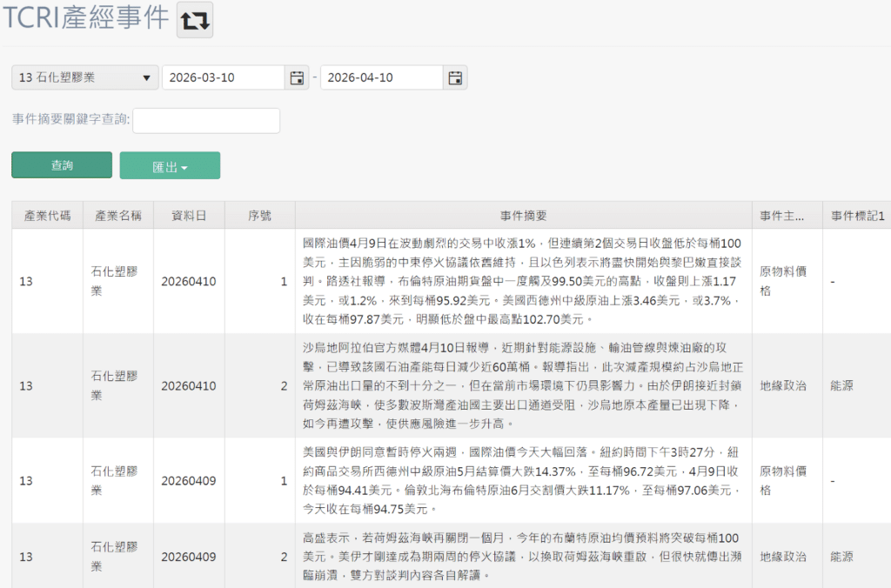This screenshot has width=891, height=588.
Task: Click the start date field showing 2026-03-10
Action: [224, 77]
